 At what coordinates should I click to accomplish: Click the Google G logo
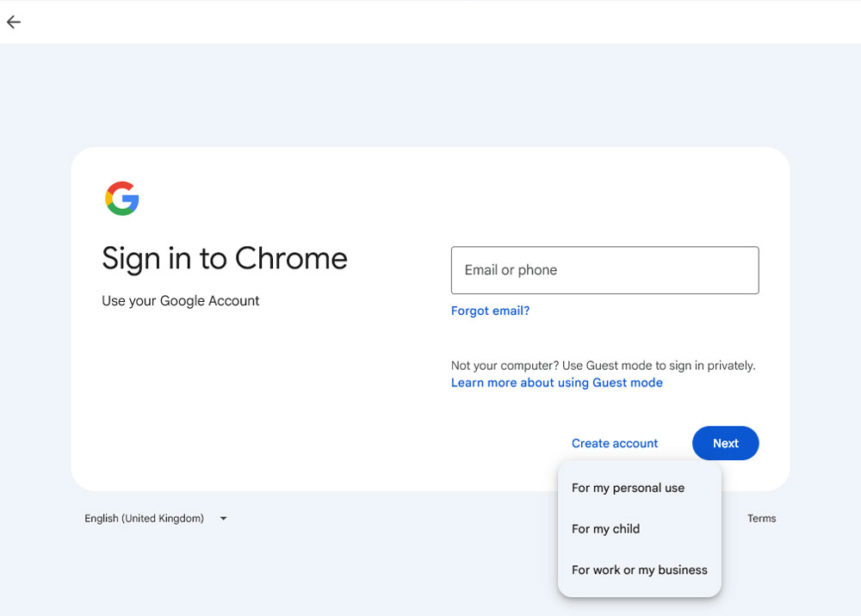pos(122,198)
